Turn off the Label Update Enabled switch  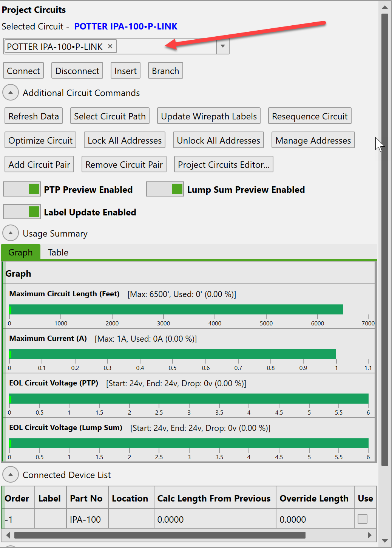click(x=22, y=212)
